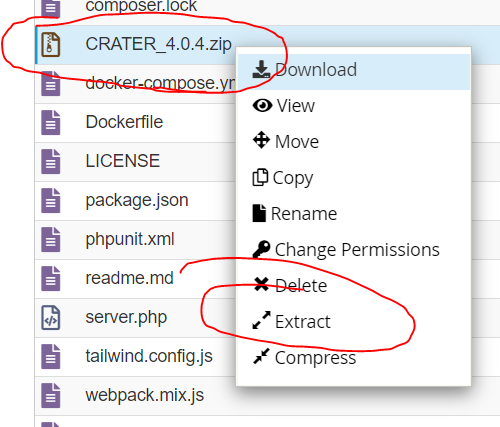Click the key icon for Change Permissions
The height and width of the screenshot is (427, 500).
pos(261,249)
